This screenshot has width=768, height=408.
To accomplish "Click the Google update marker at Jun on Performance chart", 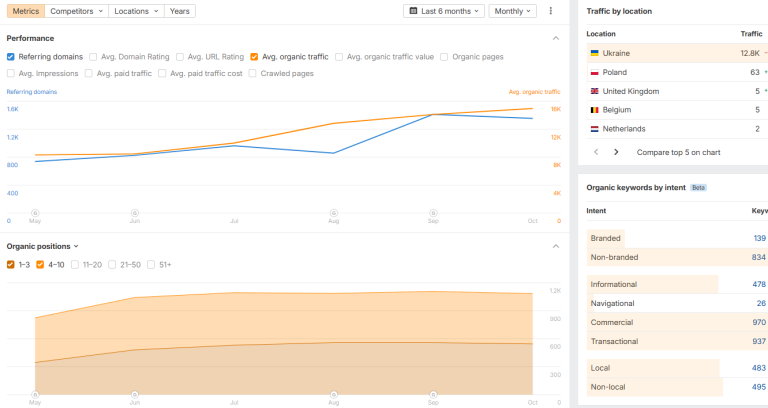I will [x=135, y=213].
